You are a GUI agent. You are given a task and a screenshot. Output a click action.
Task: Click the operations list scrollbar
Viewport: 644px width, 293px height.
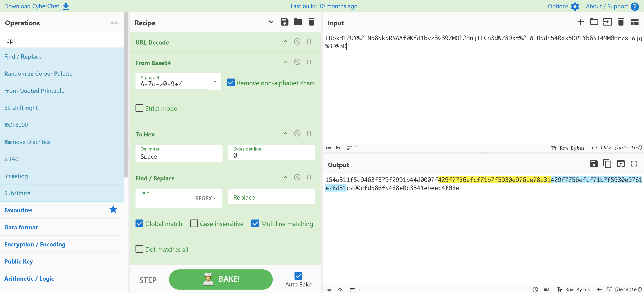[126, 95]
